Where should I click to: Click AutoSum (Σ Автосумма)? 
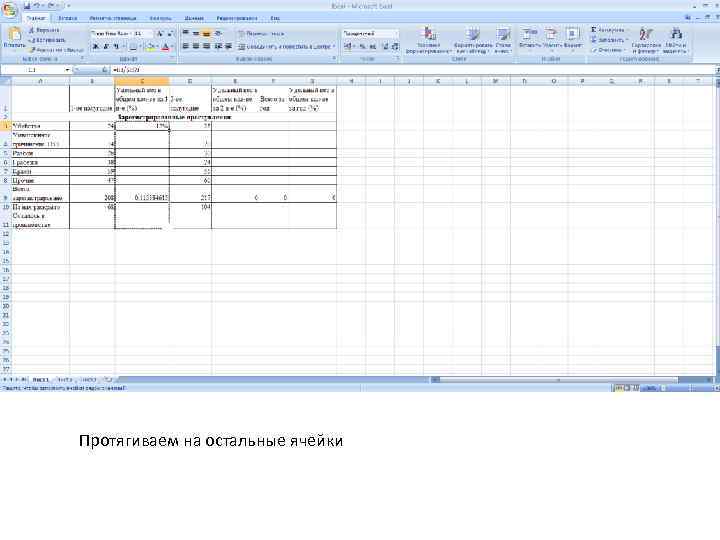tap(608, 30)
